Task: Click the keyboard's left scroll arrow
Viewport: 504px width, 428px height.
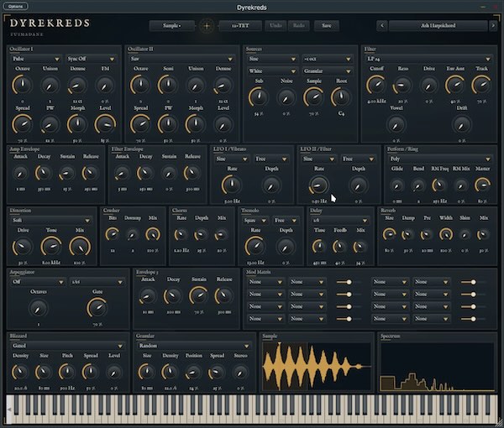Action: tap(9, 410)
